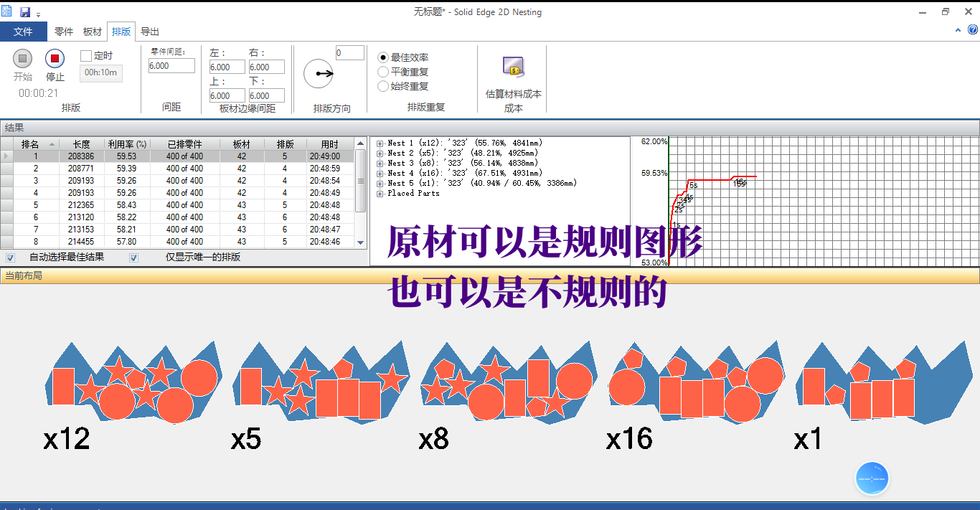This screenshot has height=510, width=980.
Task: Edit the 零件间距 value field
Action: pos(171,66)
